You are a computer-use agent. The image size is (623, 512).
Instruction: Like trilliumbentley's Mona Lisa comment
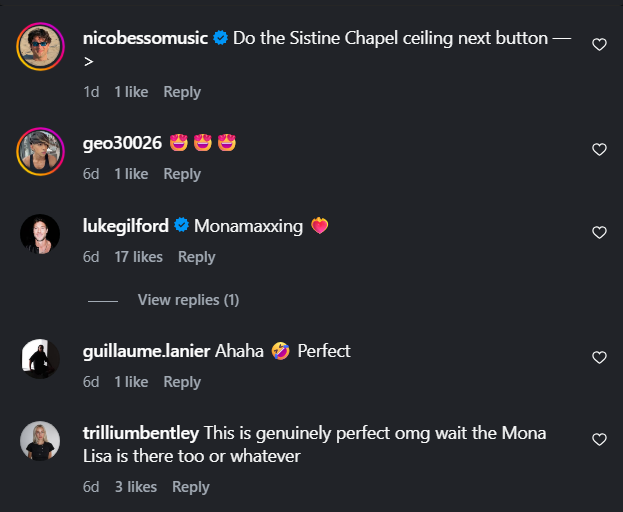599,439
